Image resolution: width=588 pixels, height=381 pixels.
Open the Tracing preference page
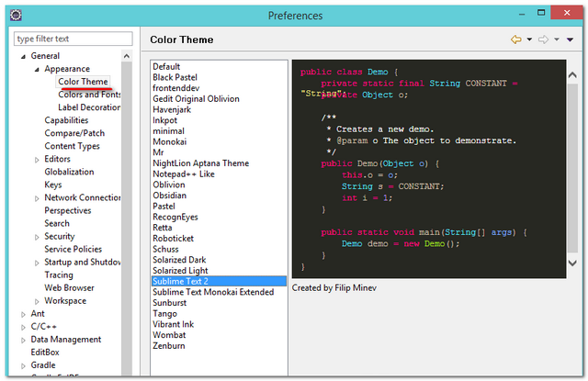click(59, 275)
